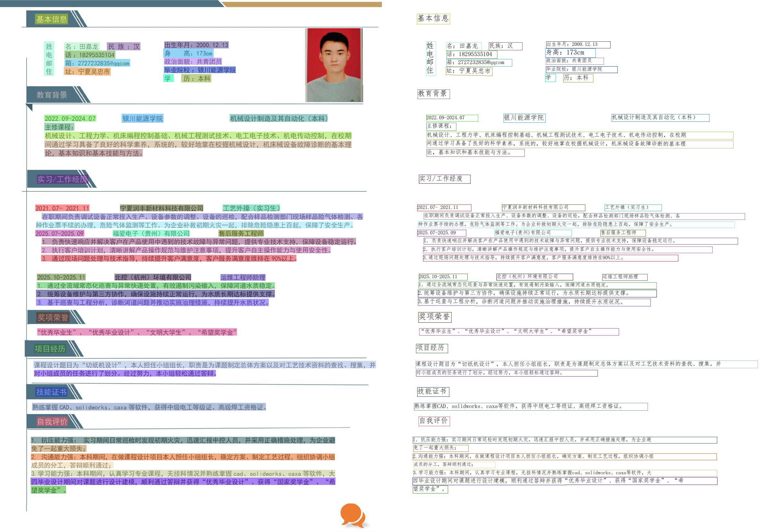Click the 银川能源学院 box under 教育背景 on the right
Image resolution: width=764 pixels, height=532 pixels.
coord(524,118)
